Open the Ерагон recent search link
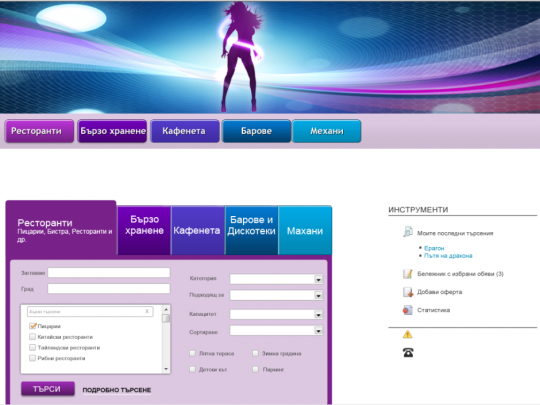The width and height of the screenshot is (540, 405). pyautogui.click(x=434, y=248)
